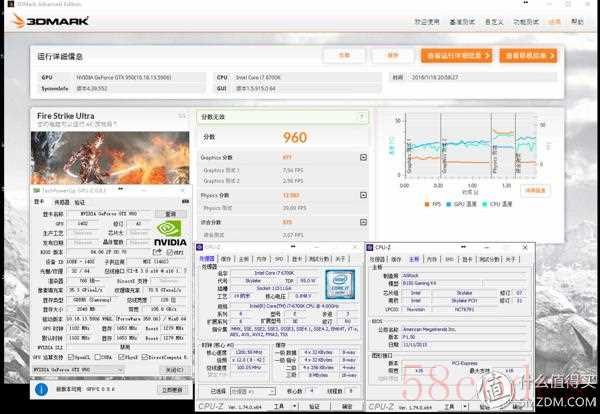Toggle the UEFI checkbox in GPU-Z

click(x=169, y=253)
